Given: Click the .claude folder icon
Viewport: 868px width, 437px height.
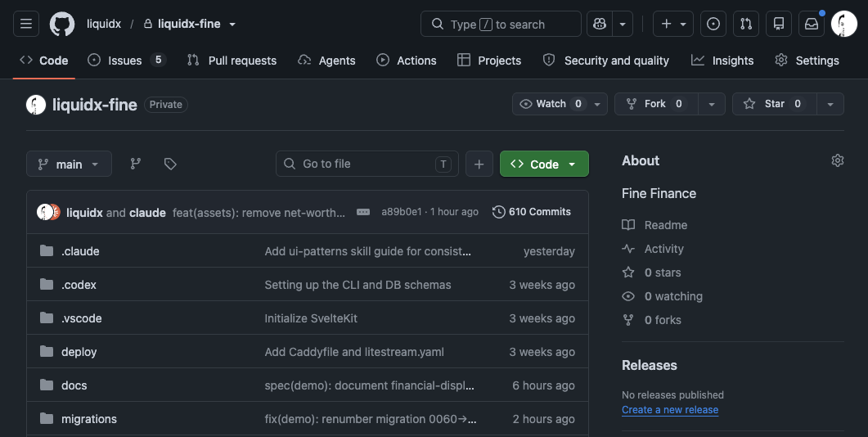Looking at the screenshot, I should coord(47,251).
